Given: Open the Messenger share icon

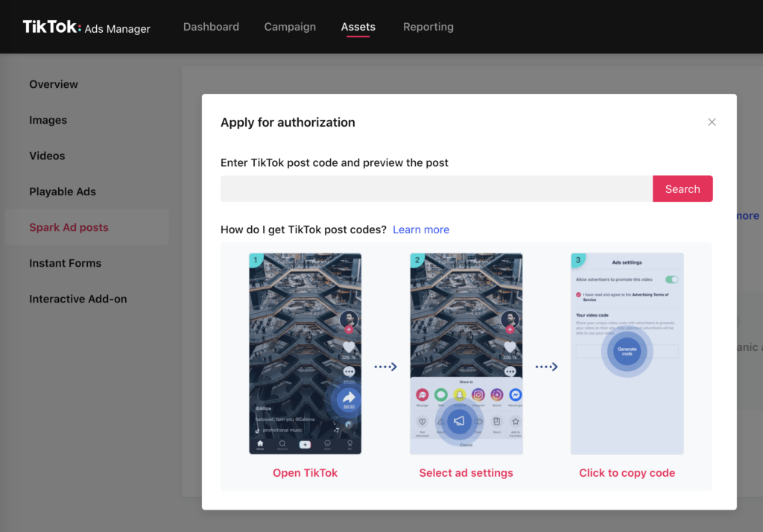Looking at the screenshot, I should point(515,394).
